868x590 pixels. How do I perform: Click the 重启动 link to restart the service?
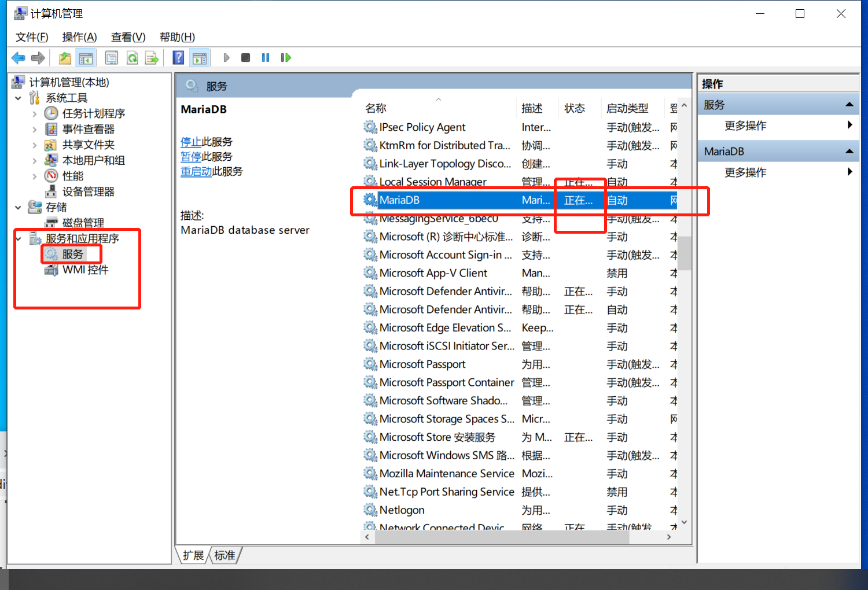(196, 171)
